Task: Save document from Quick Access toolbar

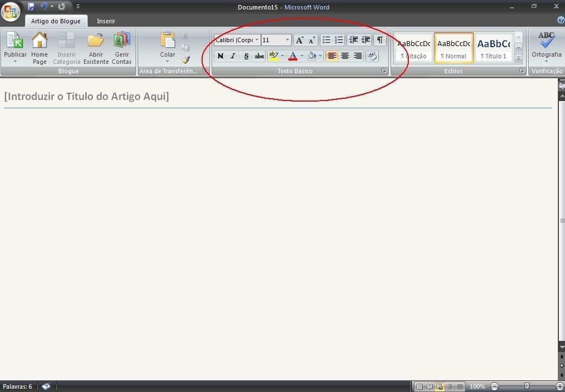Action: [x=31, y=6]
